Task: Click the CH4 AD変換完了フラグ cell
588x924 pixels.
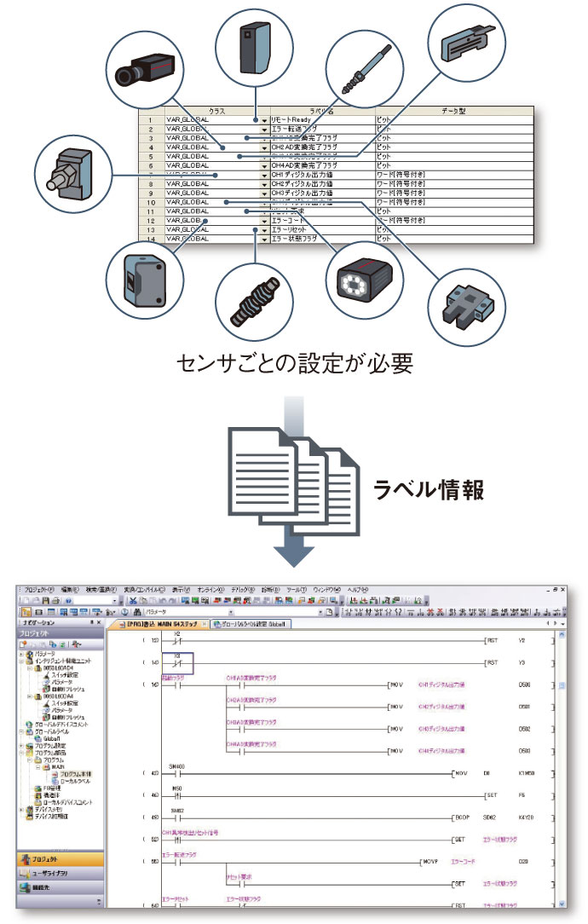Action: pos(322,165)
